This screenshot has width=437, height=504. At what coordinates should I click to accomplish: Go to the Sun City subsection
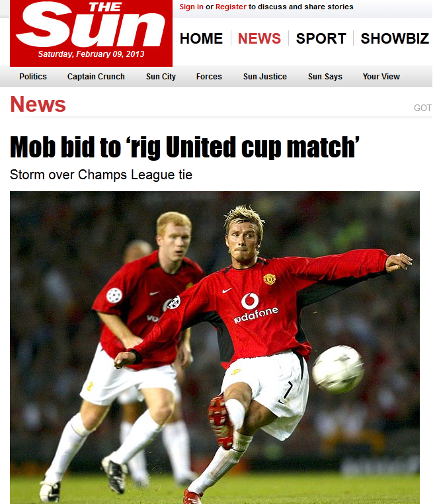pos(161,77)
